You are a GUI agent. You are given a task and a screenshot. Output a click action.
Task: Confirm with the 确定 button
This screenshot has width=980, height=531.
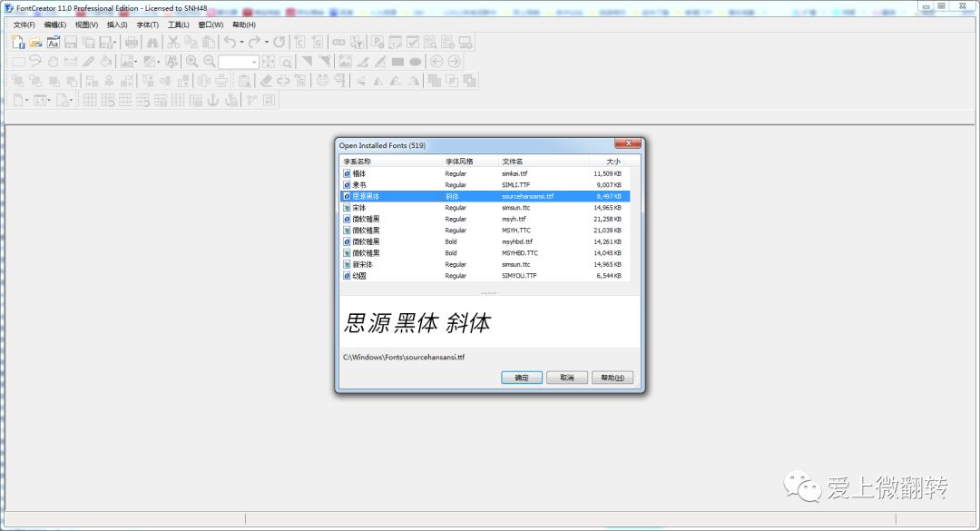[522, 378]
